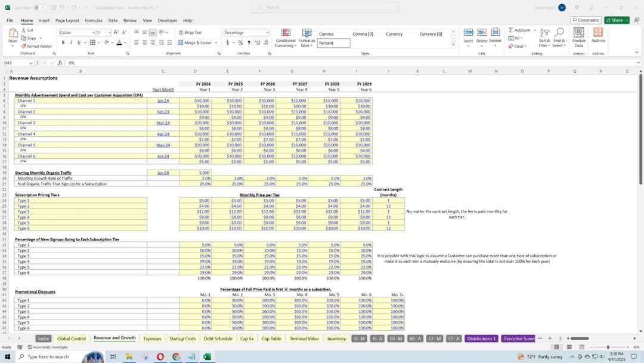Open the Fill Color dropdown arrow
This screenshot has height=363, width=644.
coord(112,42)
